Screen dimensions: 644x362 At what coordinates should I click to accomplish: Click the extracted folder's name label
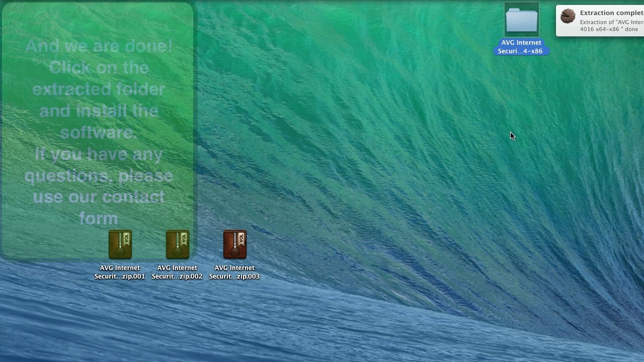[521, 47]
